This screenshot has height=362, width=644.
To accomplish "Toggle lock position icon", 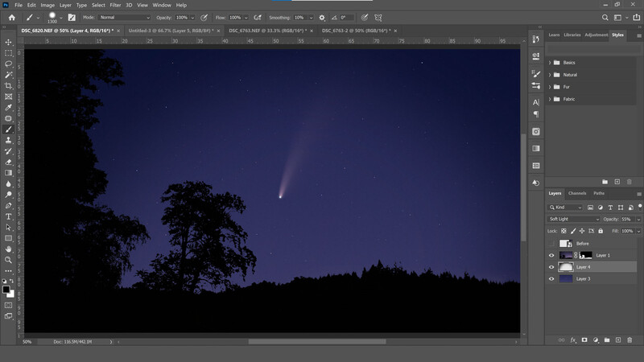I will [582, 231].
